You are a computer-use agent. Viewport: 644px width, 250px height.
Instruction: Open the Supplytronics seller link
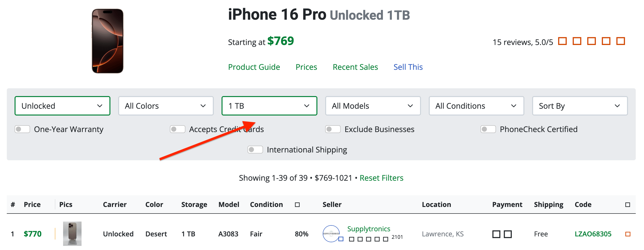(369, 229)
